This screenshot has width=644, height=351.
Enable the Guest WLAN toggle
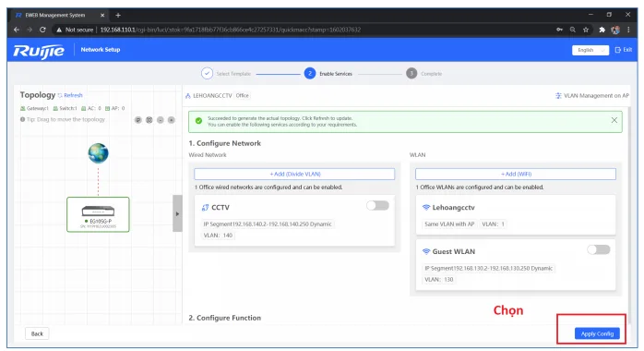click(599, 249)
